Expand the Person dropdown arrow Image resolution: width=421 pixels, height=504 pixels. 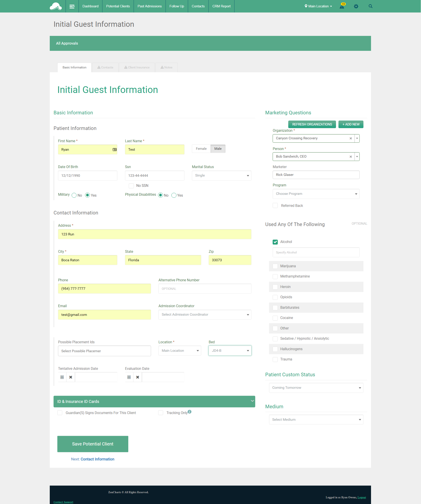[357, 157]
